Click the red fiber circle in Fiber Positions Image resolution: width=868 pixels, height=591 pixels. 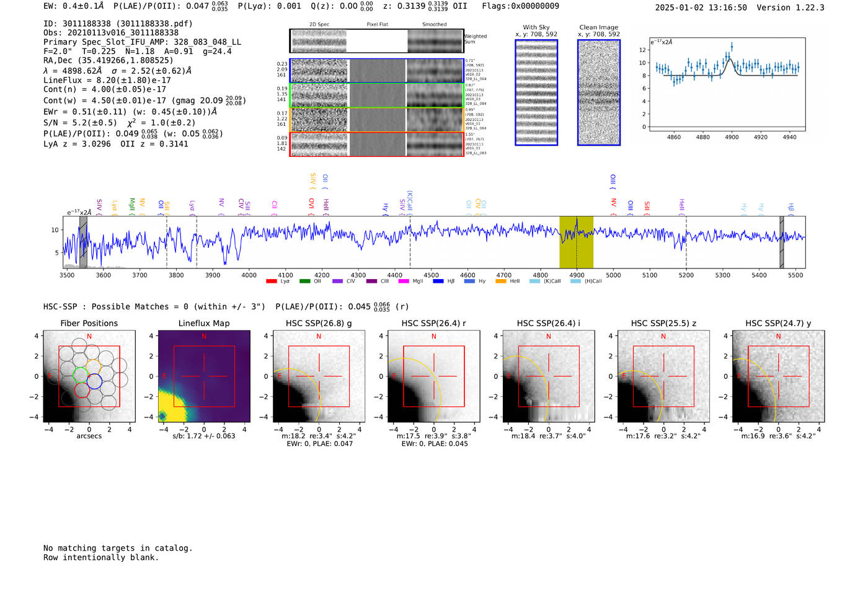click(x=82, y=390)
